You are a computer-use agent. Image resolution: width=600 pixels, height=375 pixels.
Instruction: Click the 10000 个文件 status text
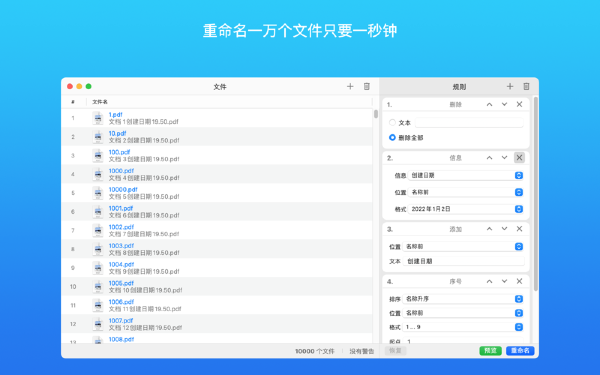pyautogui.click(x=315, y=351)
